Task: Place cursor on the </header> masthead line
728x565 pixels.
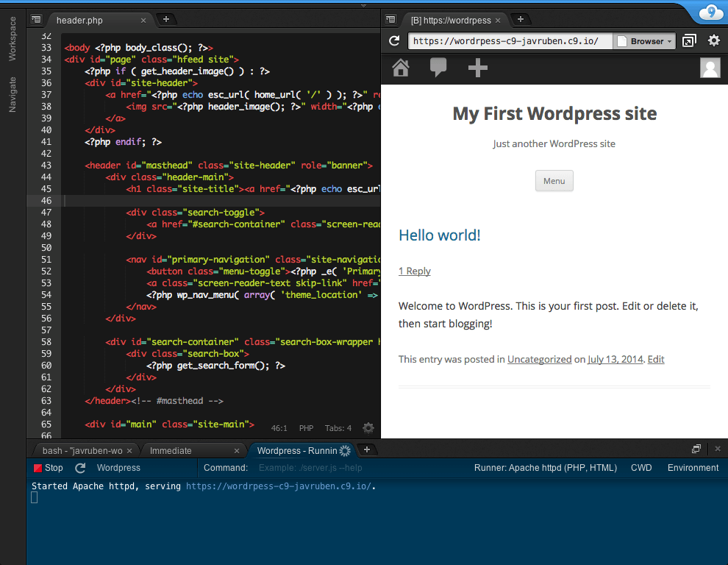Action: coord(154,400)
